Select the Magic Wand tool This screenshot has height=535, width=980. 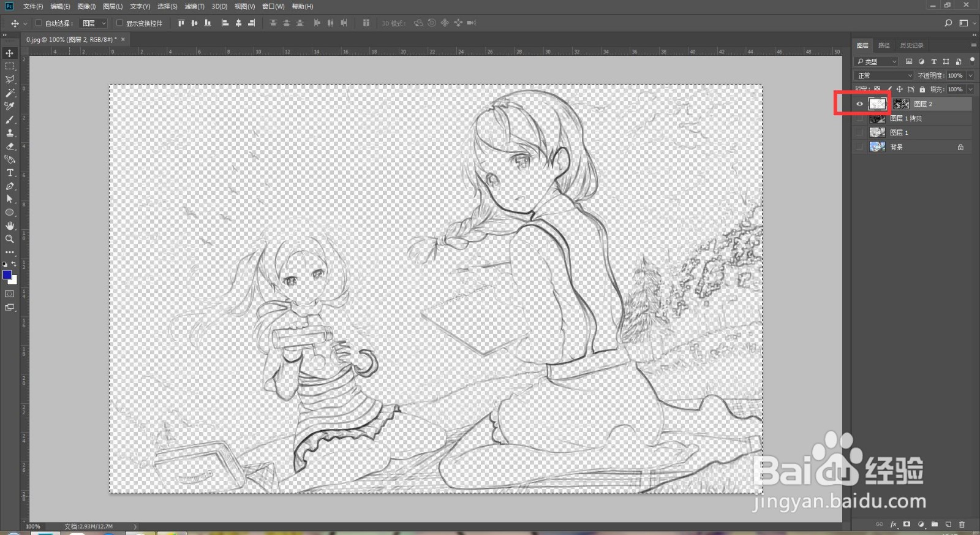tap(10, 93)
